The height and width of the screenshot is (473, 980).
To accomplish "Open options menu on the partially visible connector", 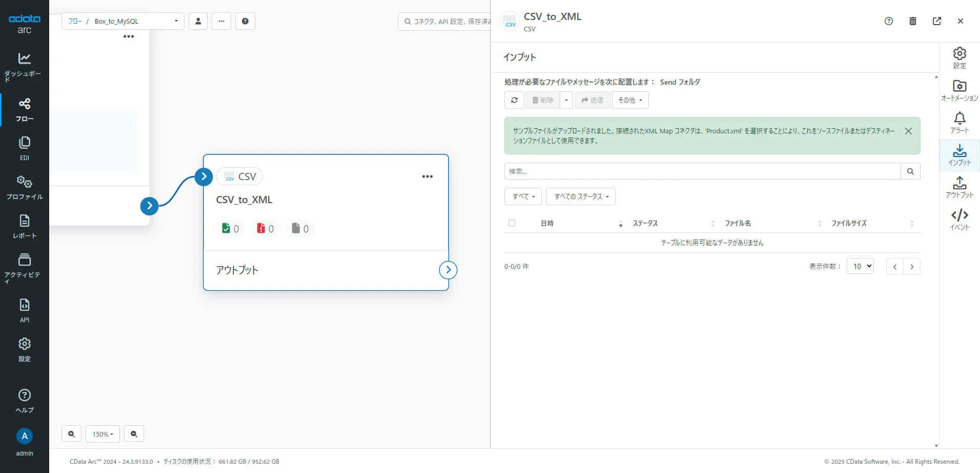I will point(129,36).
